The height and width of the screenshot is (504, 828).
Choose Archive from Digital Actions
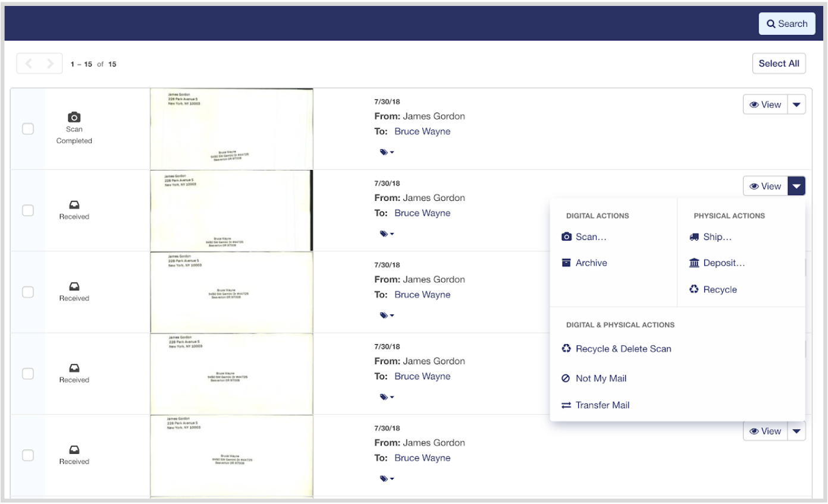click(584, 263)
